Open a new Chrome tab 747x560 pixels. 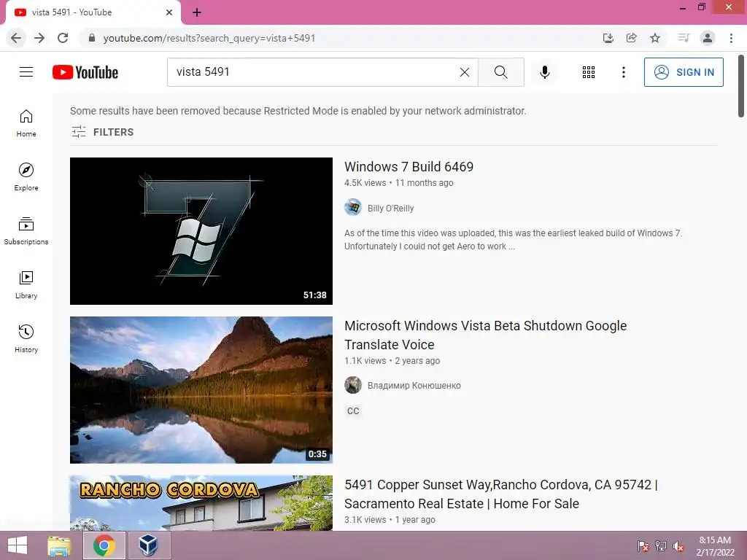pos(197,12)
